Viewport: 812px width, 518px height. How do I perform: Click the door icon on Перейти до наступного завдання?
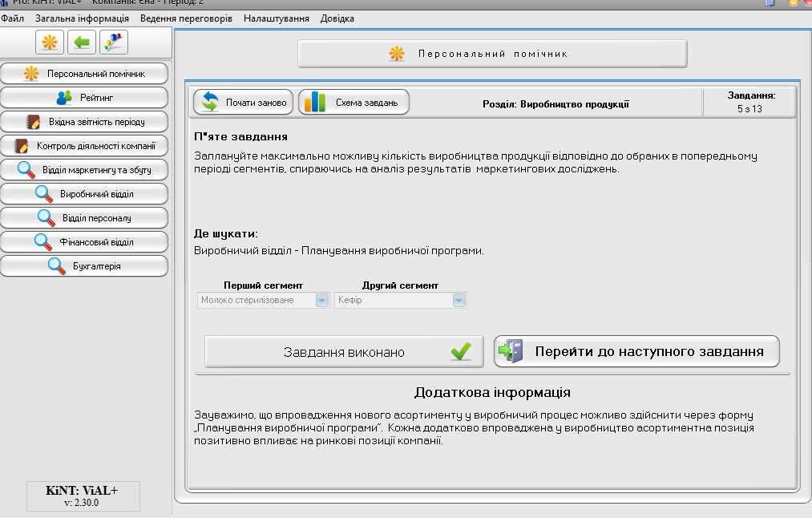[511, 351]
